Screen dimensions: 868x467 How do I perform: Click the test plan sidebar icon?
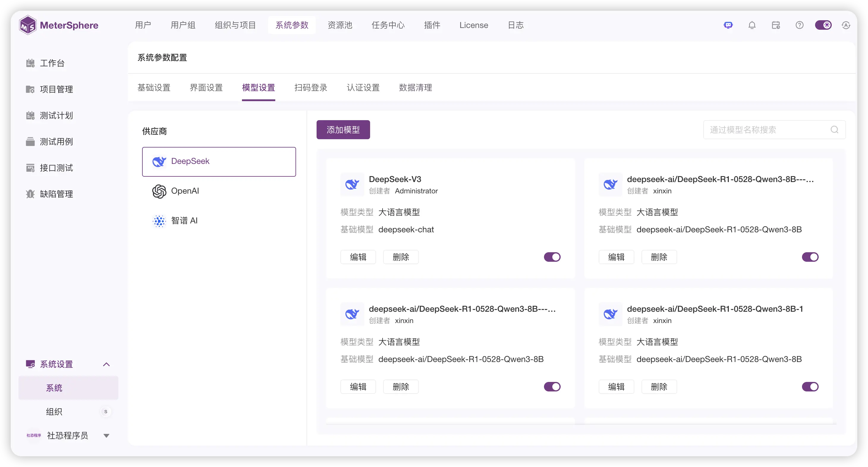tap(30, 115)
